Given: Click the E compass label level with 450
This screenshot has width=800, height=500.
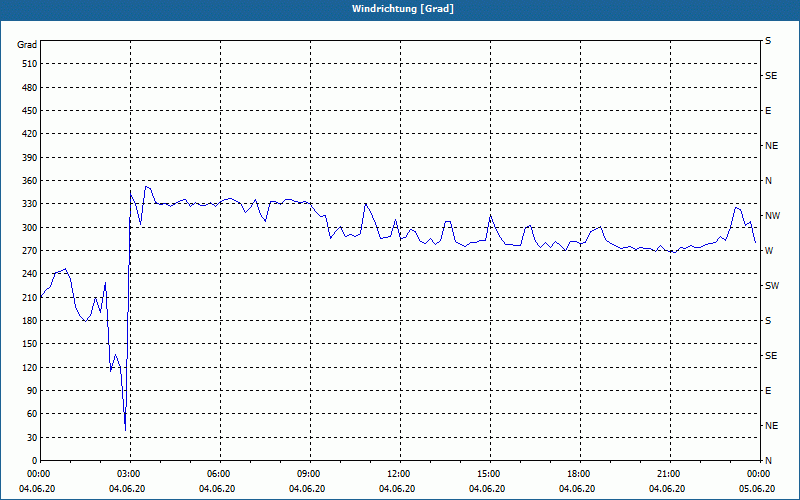Looking at the screenshot, I should click(768, 111).
